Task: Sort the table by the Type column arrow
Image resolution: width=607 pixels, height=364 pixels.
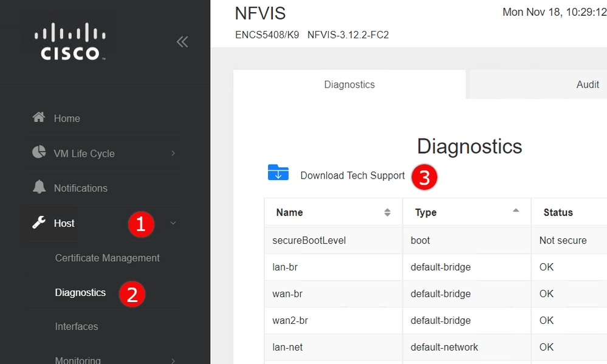Action: point(516,211)
